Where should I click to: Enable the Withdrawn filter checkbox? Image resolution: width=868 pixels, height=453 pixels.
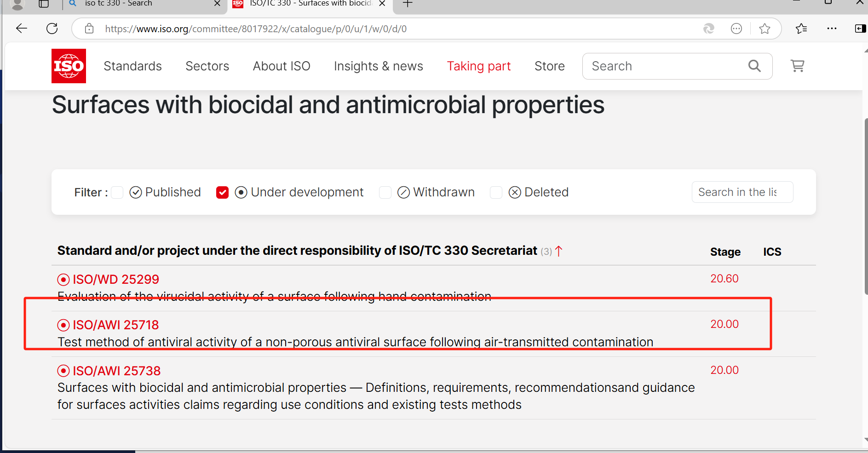click(x=385, y=192)
